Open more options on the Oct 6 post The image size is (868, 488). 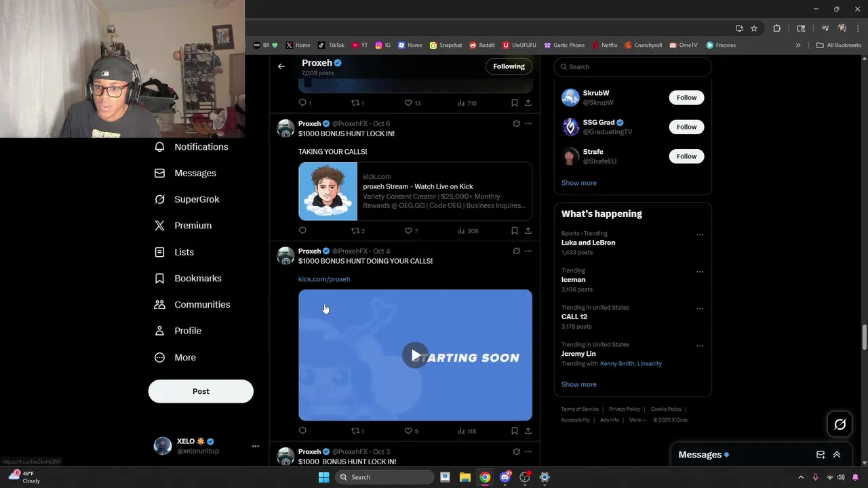528,123
